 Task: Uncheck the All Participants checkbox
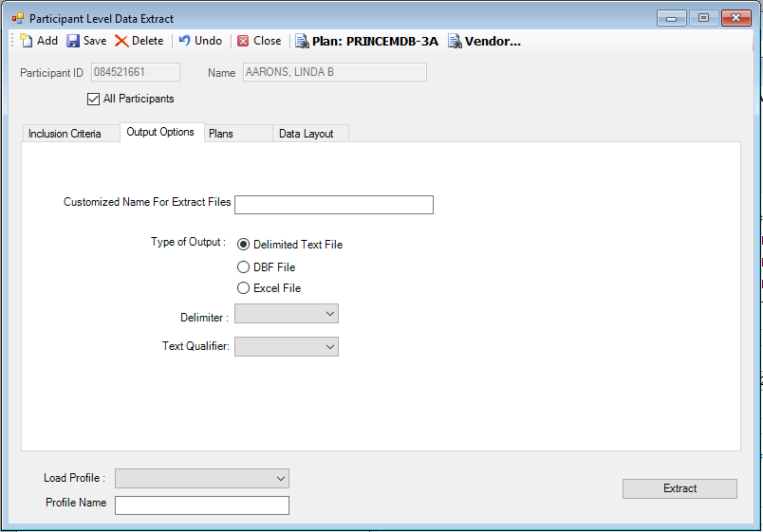click(x=93, y=99)
